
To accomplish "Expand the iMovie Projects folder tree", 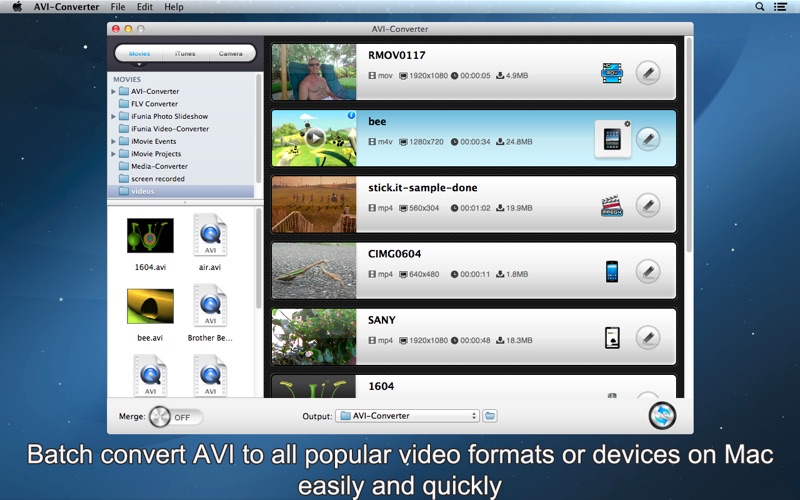I will click(114, 154).
